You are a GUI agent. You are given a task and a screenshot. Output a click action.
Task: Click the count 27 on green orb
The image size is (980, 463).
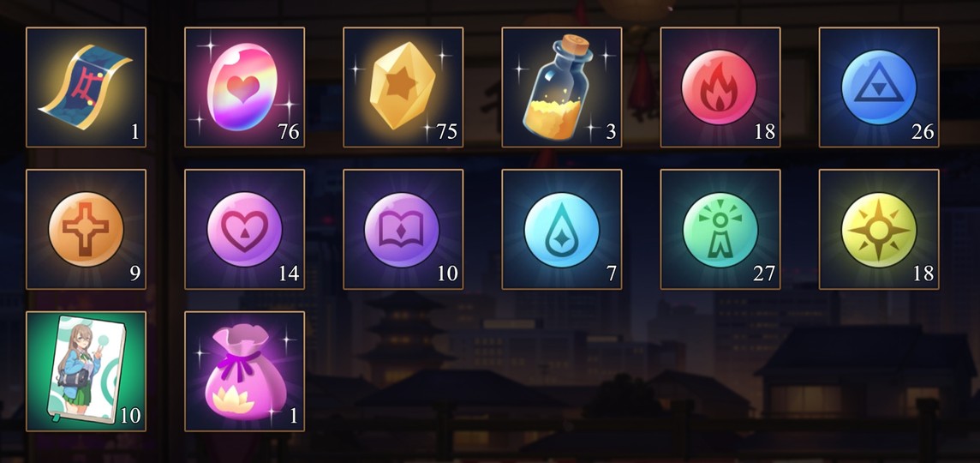[764, 274]
